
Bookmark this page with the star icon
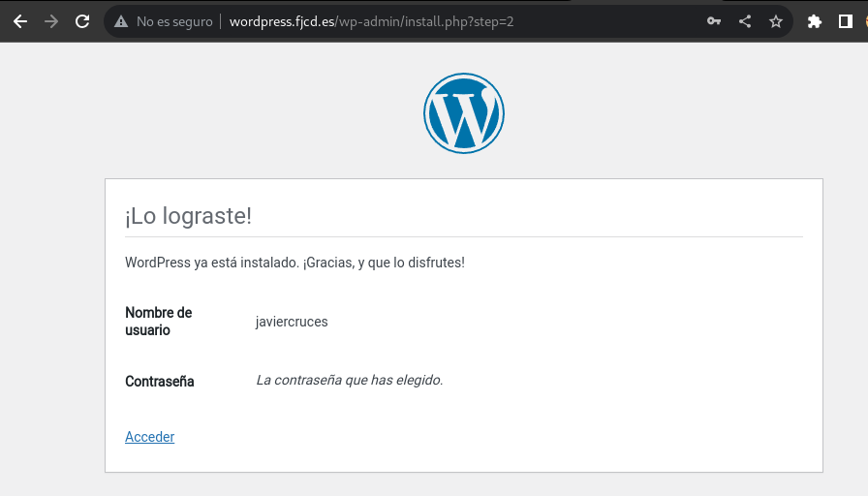[776, 21]
